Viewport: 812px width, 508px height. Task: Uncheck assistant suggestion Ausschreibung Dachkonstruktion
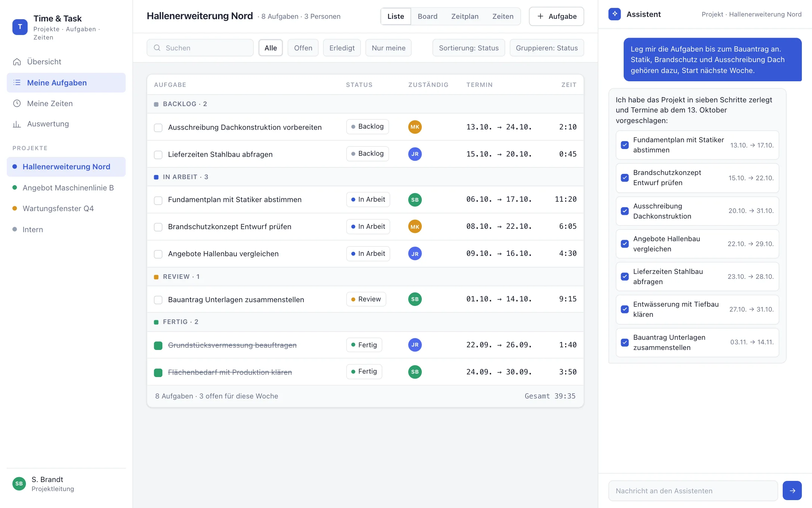coord(625,211)
